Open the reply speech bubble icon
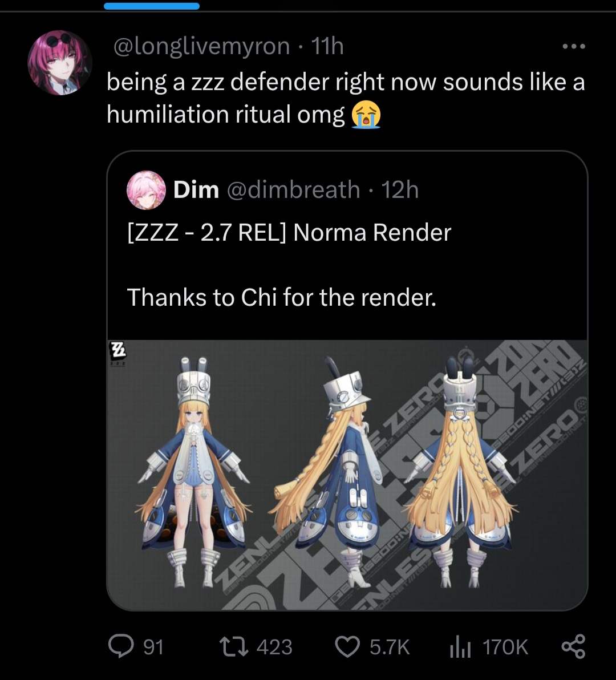 tap(120, 646)
